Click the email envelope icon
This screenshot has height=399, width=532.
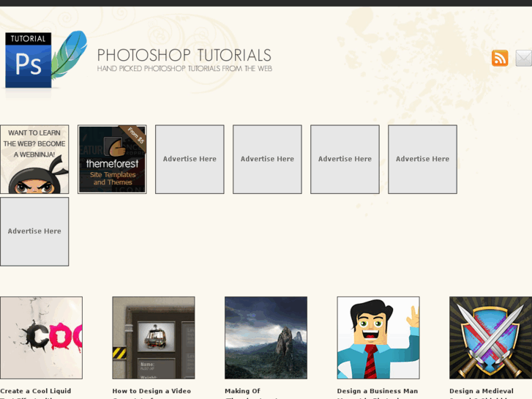[x=523, y=58]
